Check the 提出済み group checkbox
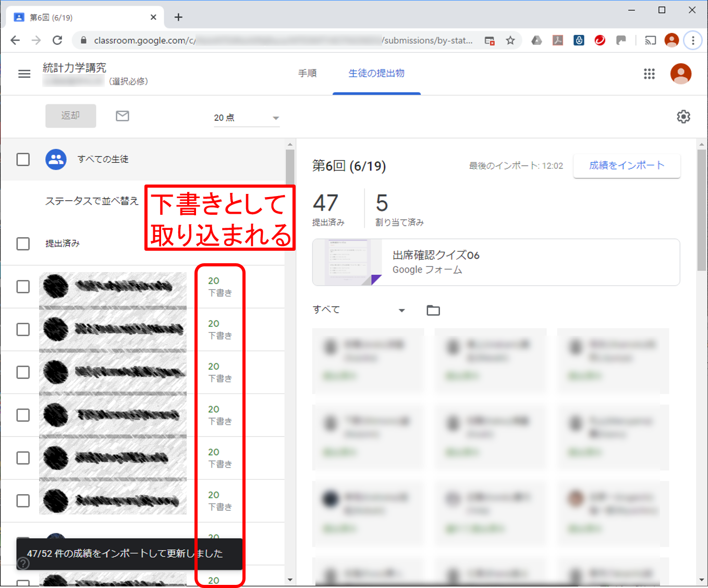Image resolution: width=708 pixels, height=588 pixels. click(23, 243)
